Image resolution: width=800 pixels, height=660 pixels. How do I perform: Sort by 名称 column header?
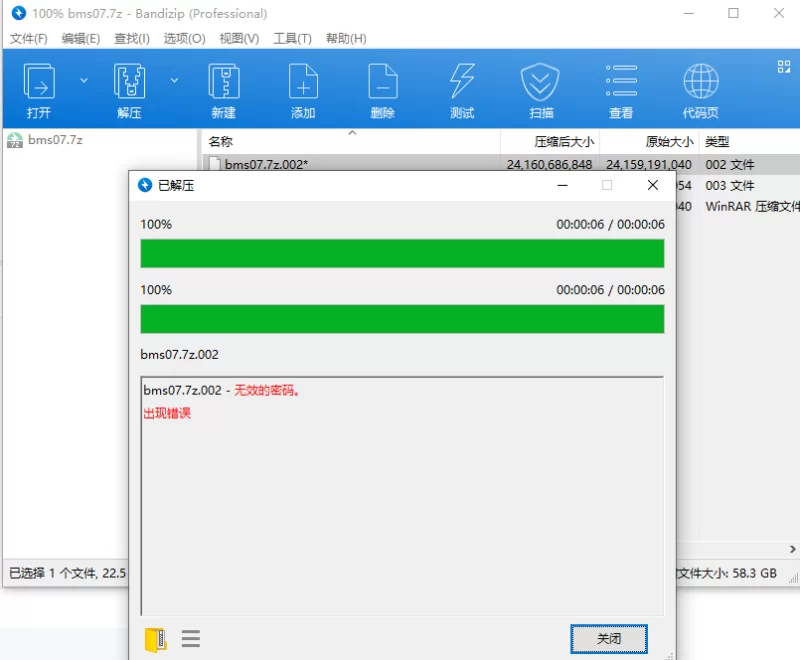click(351, 142)
